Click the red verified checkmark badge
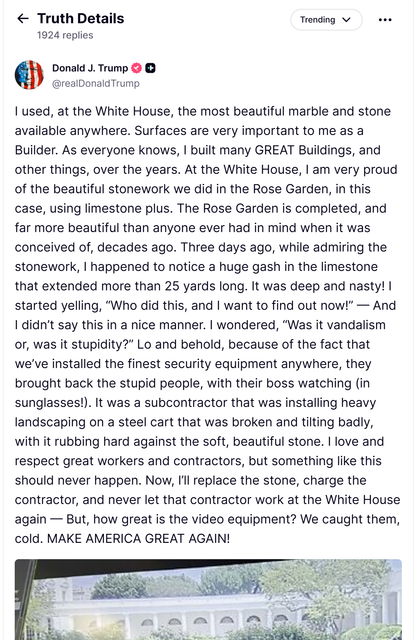The height and width of the screenshot is (640, 419). pyautogui.click(x=137, y=68)
